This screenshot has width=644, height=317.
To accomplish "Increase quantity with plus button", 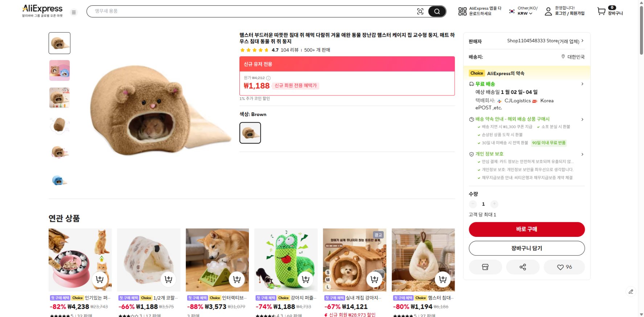I will tap(494, 204).
